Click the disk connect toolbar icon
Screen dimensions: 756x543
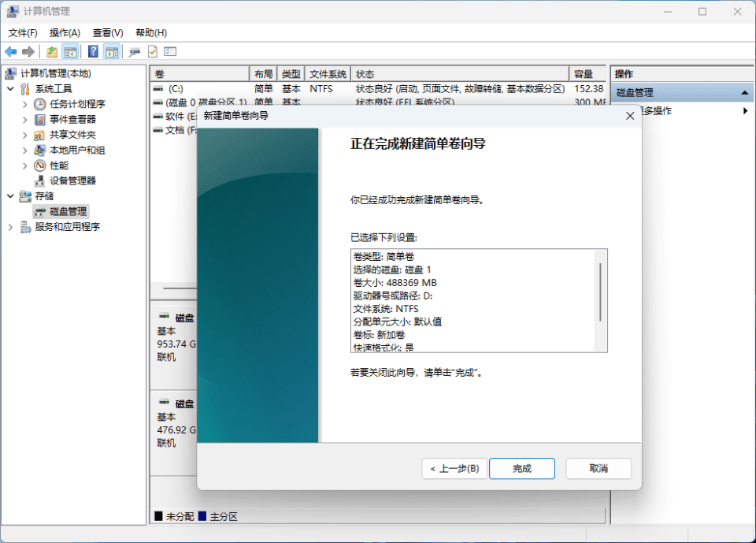pyautogui.click(x=134, y=52)
